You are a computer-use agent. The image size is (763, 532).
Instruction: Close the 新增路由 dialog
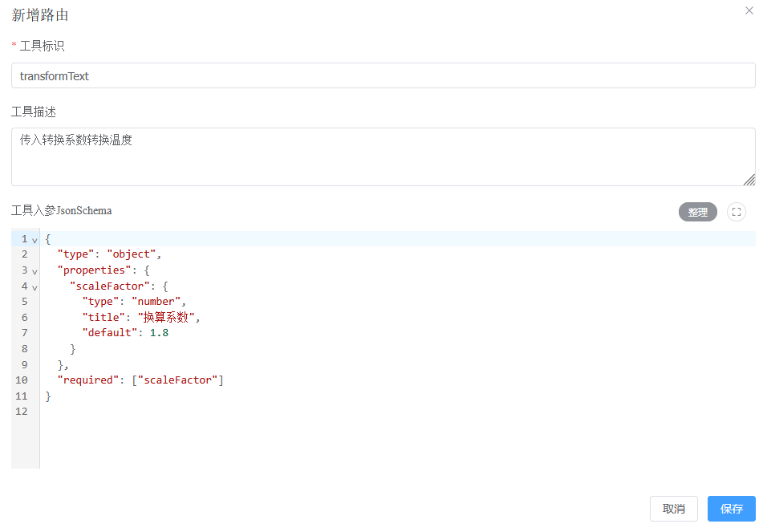tap(748, 10)
